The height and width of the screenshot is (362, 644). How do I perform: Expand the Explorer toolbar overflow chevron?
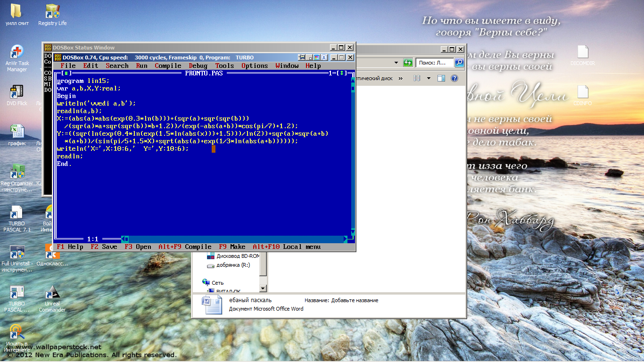[x=400, y=78]
